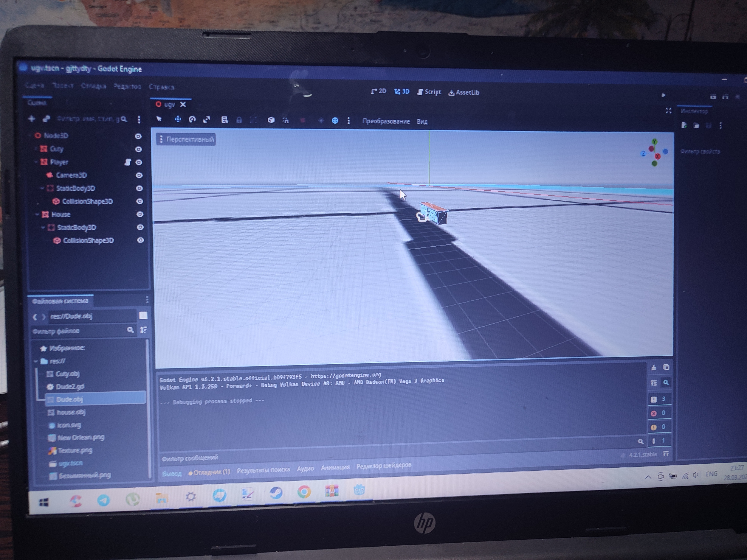
Task: Activate the Scale mode tool
Action: coord(207,119)
